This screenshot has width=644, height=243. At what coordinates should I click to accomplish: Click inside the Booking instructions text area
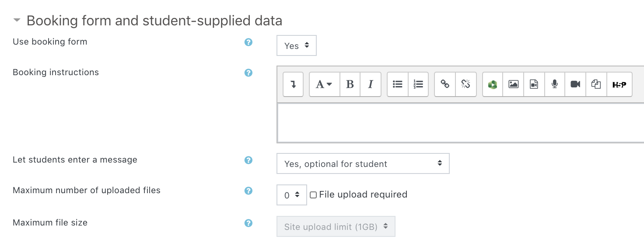coord(459,122)
